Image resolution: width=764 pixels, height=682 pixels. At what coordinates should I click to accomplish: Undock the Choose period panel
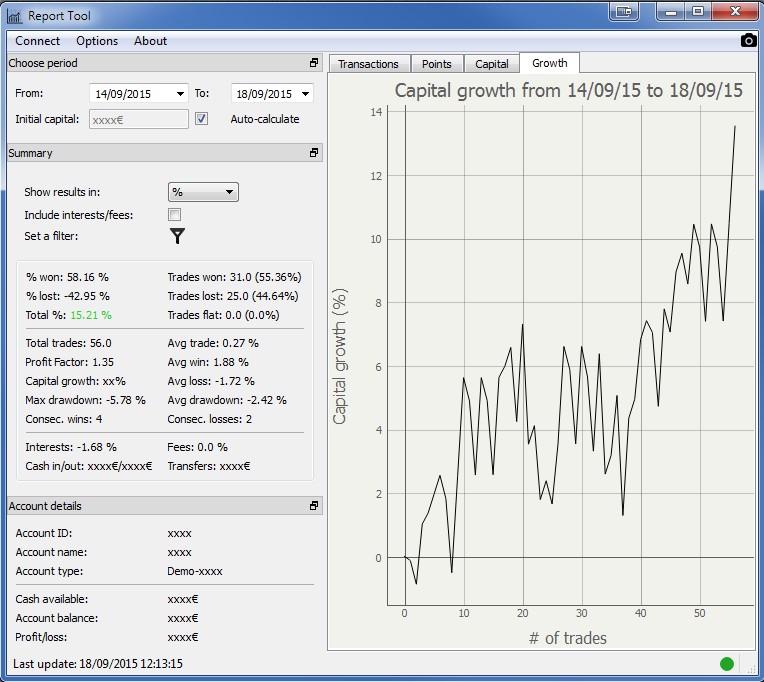click(314, 63)
